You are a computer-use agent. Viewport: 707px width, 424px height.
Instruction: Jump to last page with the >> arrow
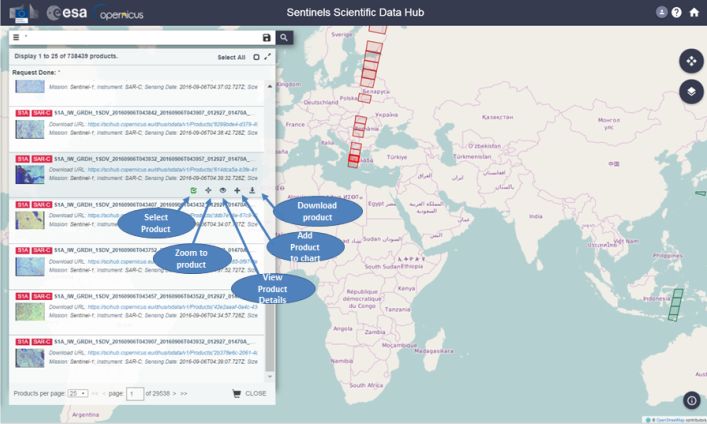[x=184, y=394]
